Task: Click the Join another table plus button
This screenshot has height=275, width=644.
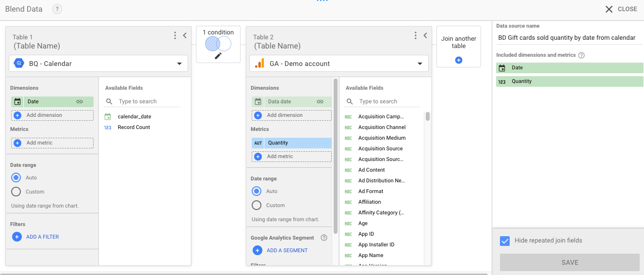Action: (x=459, y=60)
